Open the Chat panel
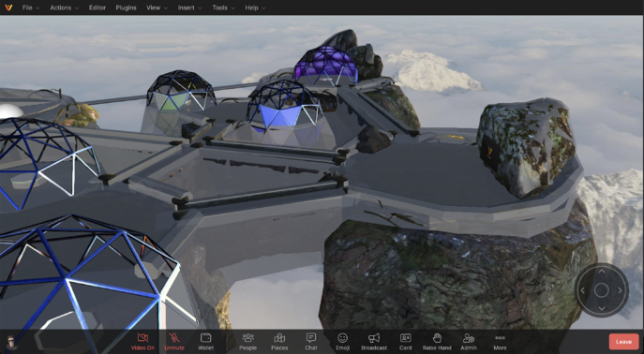Viewport: 644px width, 354px height. pyautogui.click(x=311, y=342)
